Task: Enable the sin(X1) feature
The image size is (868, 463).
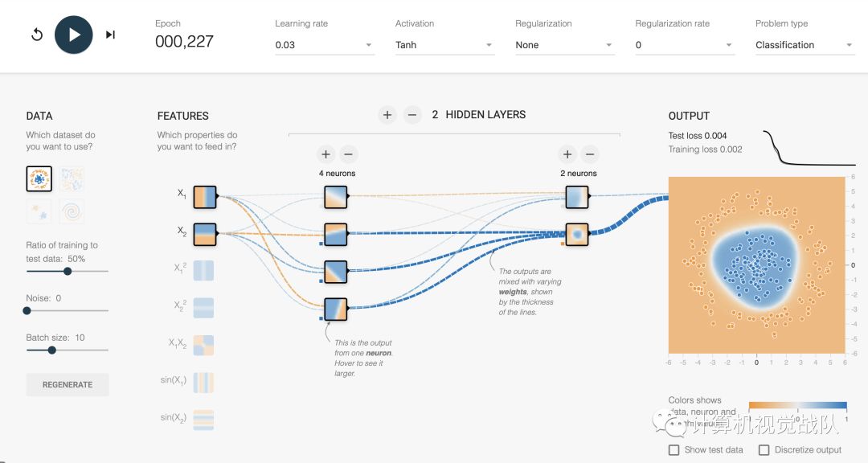Action: click(204, 382)
